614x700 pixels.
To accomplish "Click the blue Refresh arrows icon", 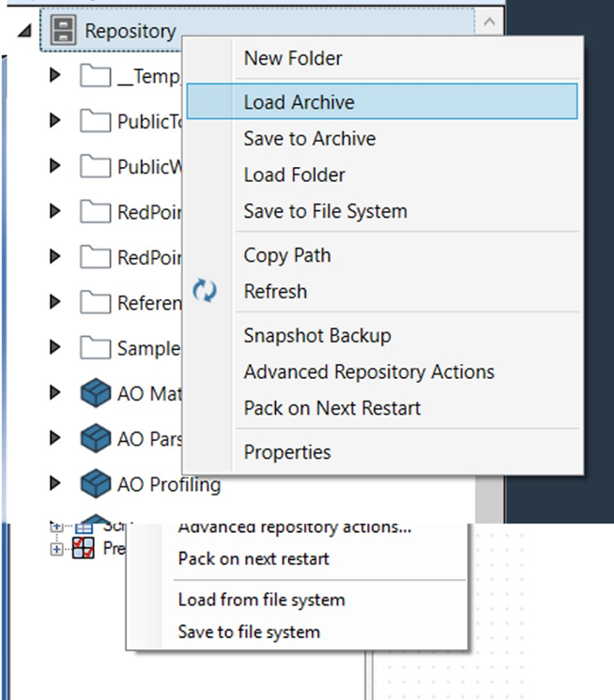I will pyautogui.click(x=204, y=292).
